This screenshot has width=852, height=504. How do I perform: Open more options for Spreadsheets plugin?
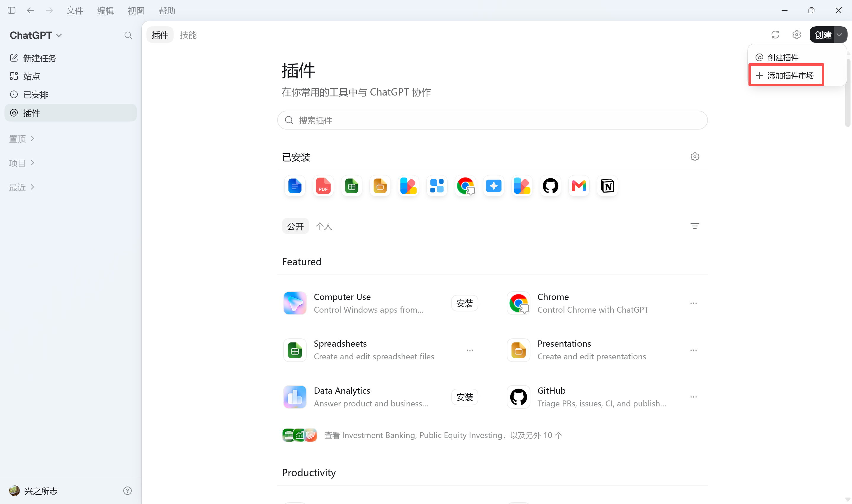[x=470, y=350]
